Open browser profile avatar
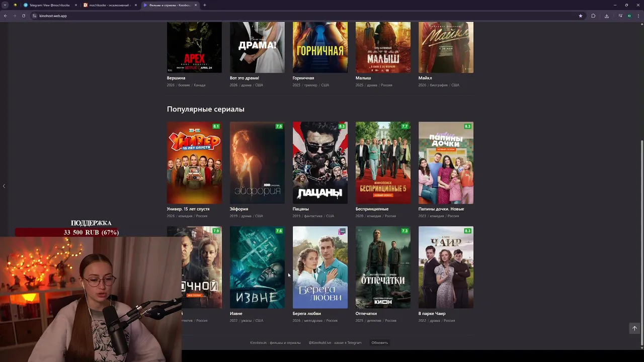This screenshot has width=644, height=362. 629,16
